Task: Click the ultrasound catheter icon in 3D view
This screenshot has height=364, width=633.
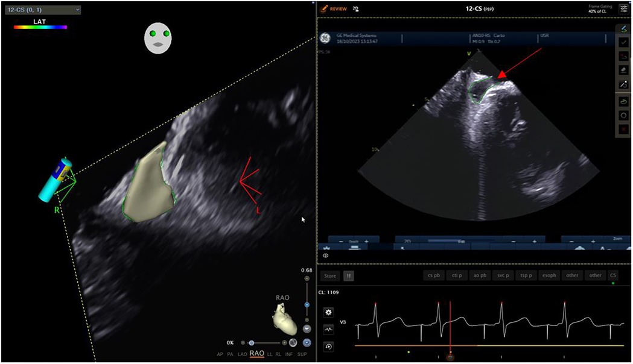Action: click(56, 180)
